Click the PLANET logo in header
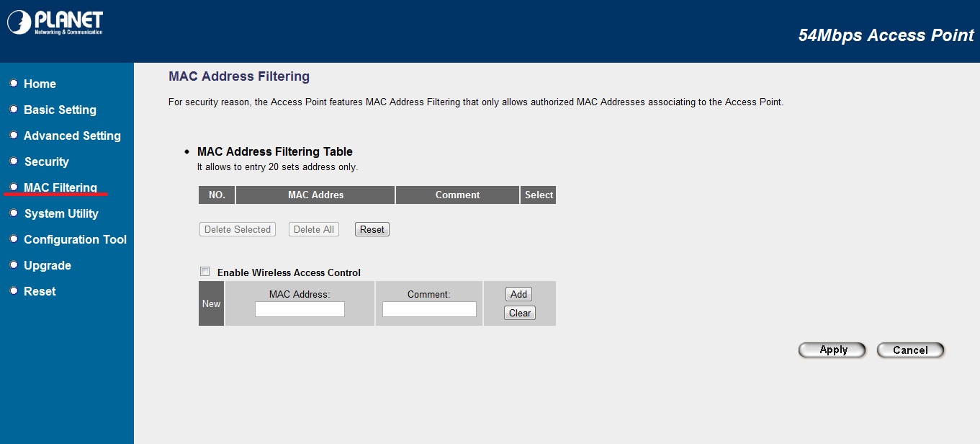The width and height of the screenshot is (980, 444). [x=55, y=22]
